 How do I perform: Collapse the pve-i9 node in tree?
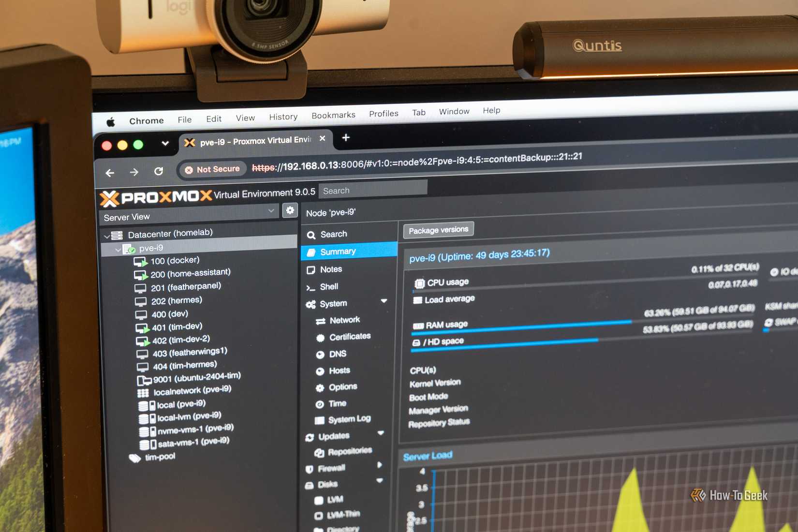118,250
